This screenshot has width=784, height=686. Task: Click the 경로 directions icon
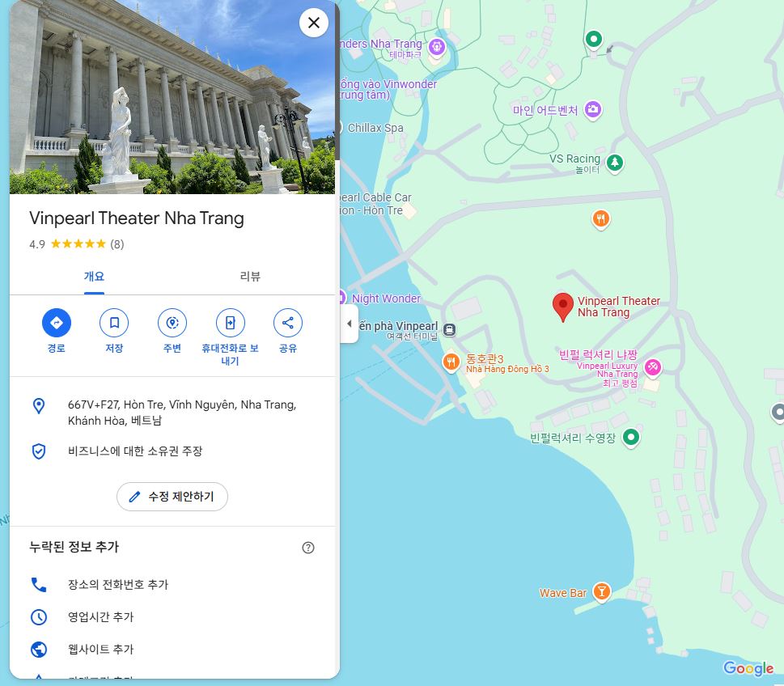pyautogui.click(x=57, y=323)
